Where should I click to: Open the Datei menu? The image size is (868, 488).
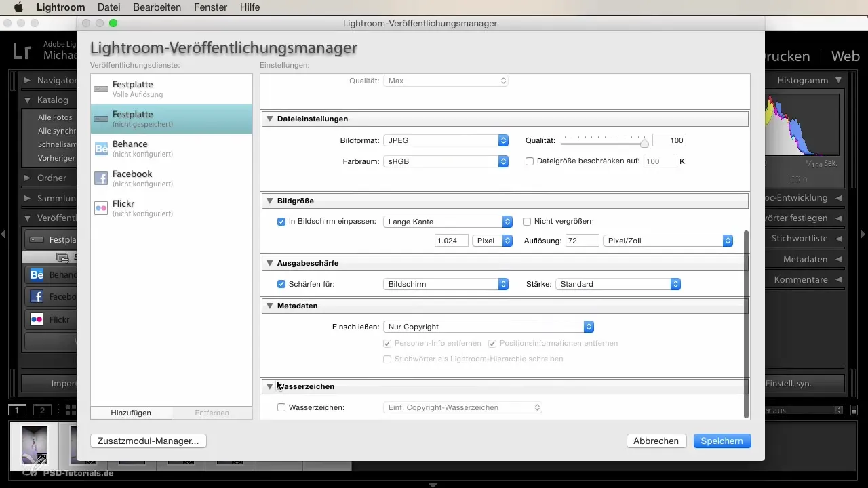point(109,7)
